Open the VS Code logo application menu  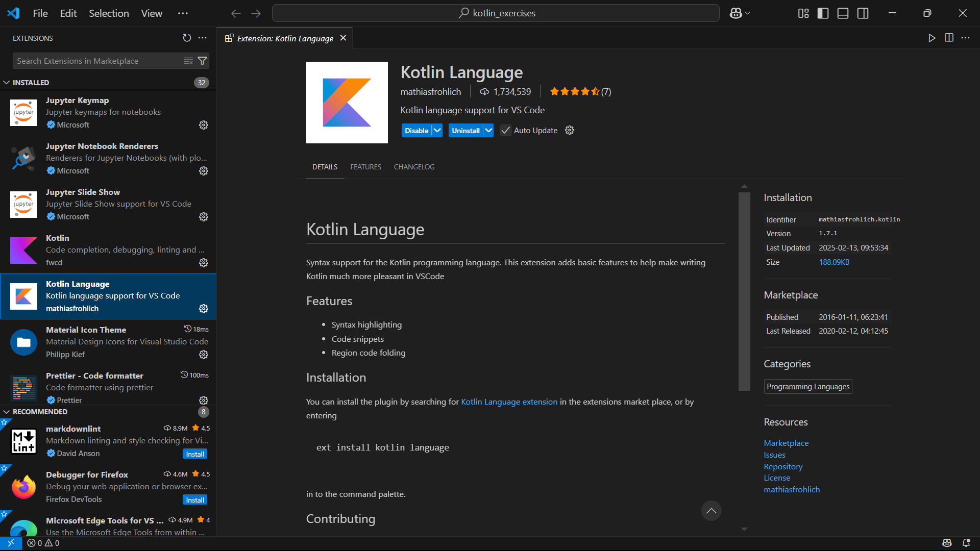(13, 13)
